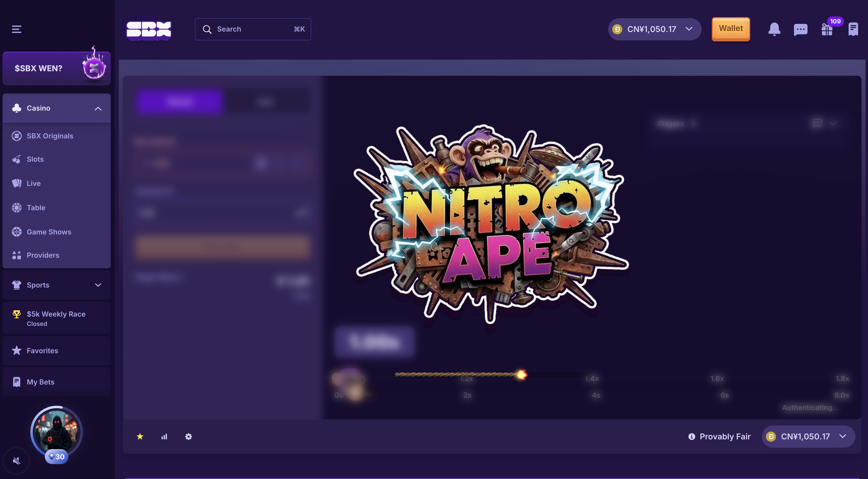Click the "Authenticating..." status text
Screen dimensions: 868x479
810,408
